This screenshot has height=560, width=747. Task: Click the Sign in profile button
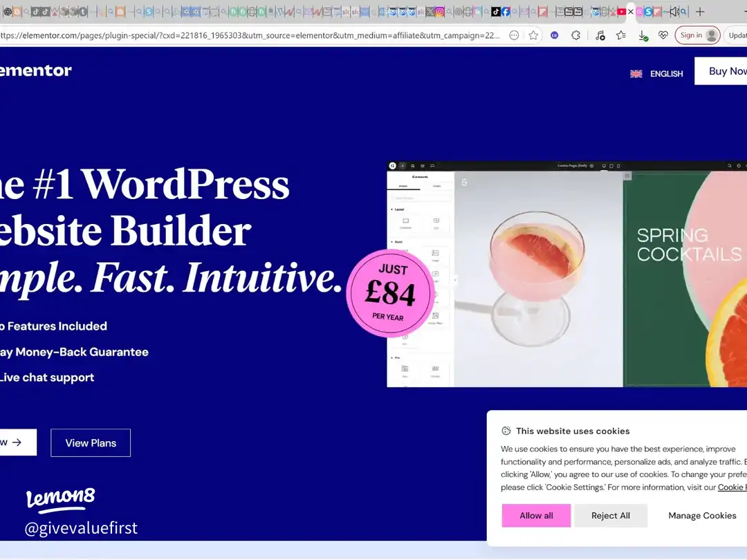(x=697, y=35)
